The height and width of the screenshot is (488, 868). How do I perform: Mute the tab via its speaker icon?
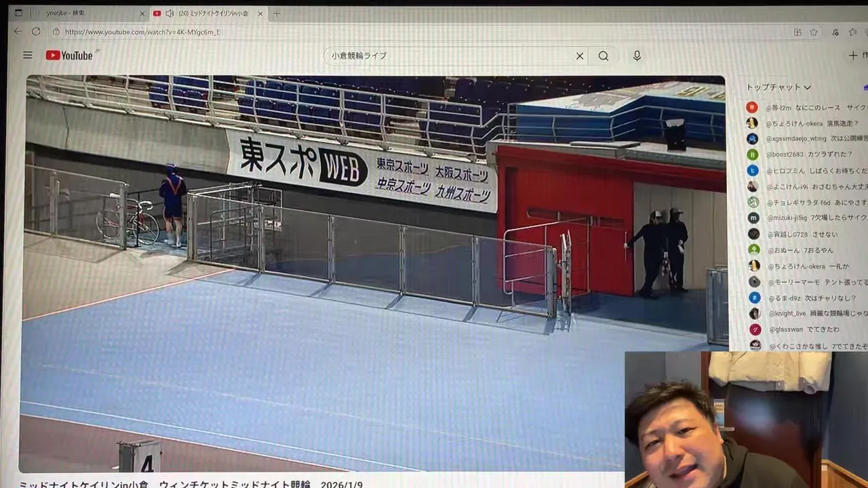[x=170, y=14]
